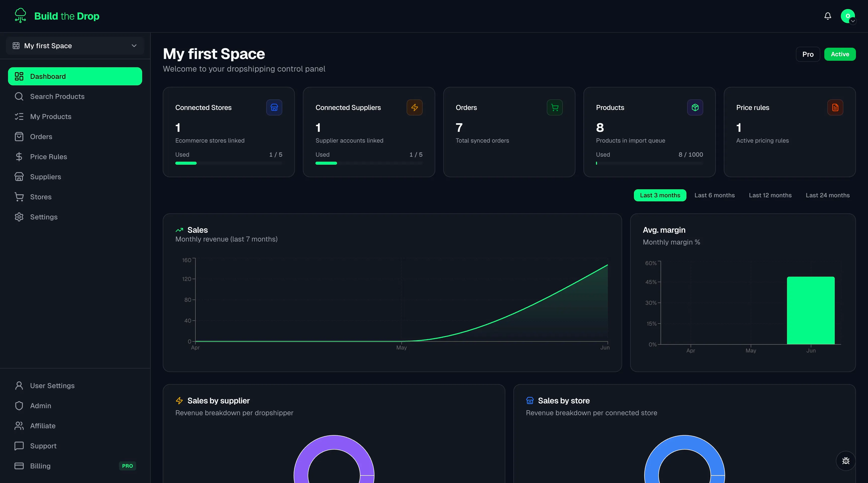
Task: Click the "8 / 1000" products usage text
Action: click(690, 155)
